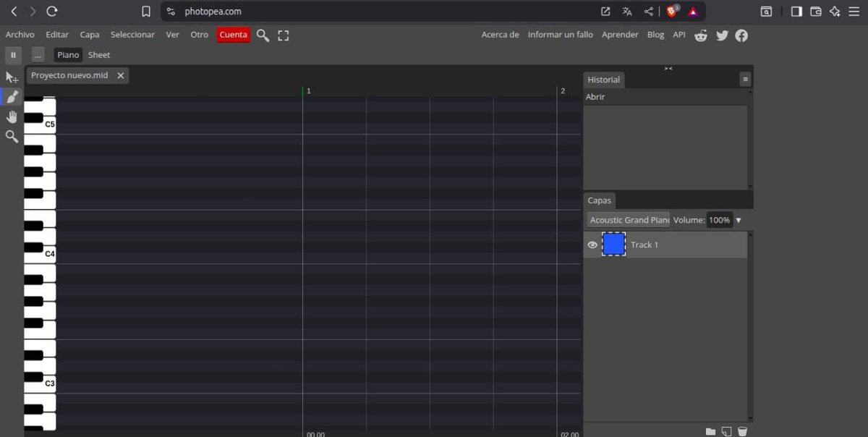Image resolution: width=868 pixels, height=437 pixels.
Task: Click the share icon in address bar
Action: coord(649,12)
